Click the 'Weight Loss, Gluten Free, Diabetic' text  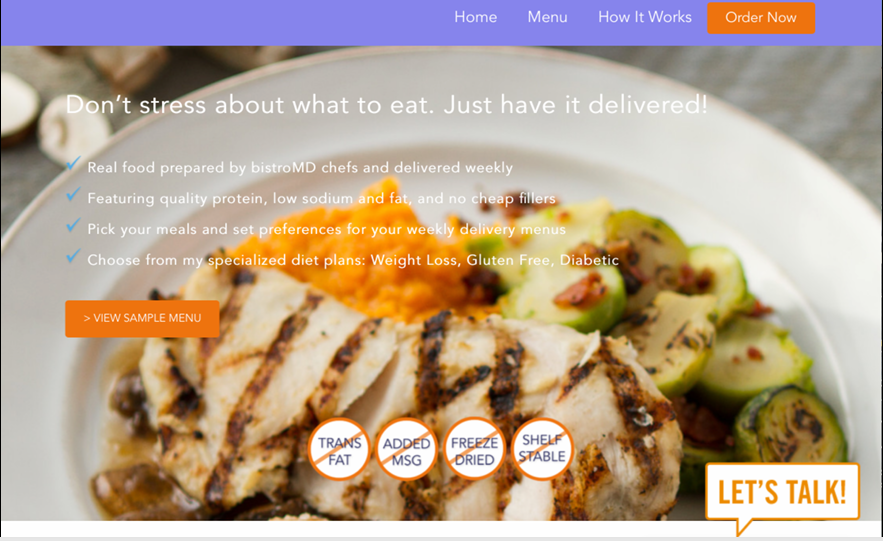pos(494,260)
